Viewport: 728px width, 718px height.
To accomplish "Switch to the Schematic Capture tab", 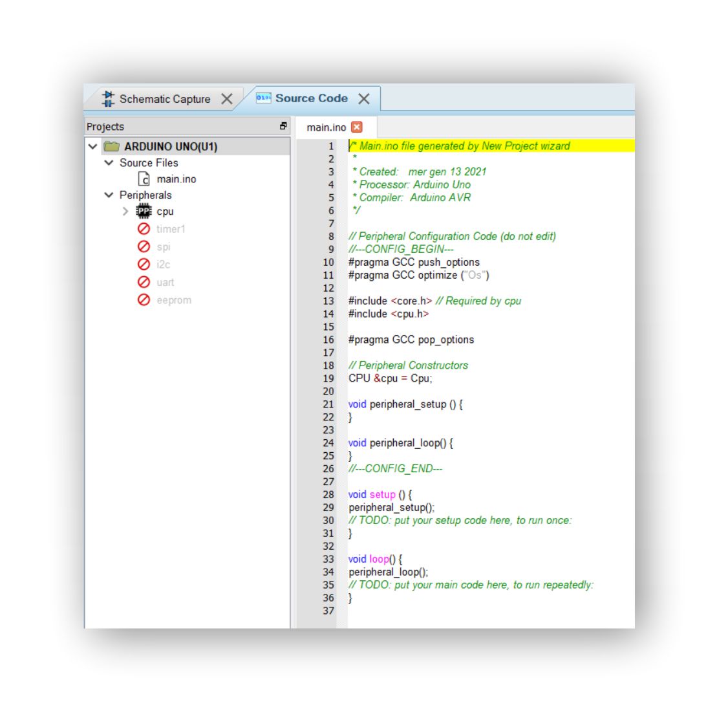I will point(164,99).
